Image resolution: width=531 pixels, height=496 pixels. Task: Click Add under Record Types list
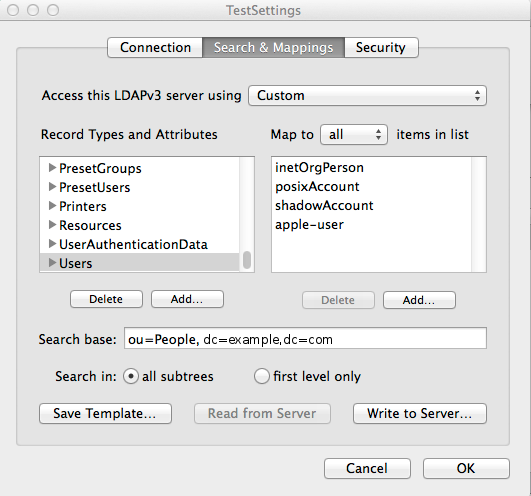pos(187,299)
